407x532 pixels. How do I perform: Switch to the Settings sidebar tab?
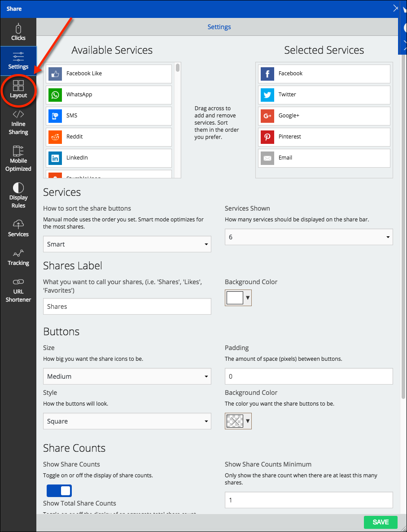[18, 61]
